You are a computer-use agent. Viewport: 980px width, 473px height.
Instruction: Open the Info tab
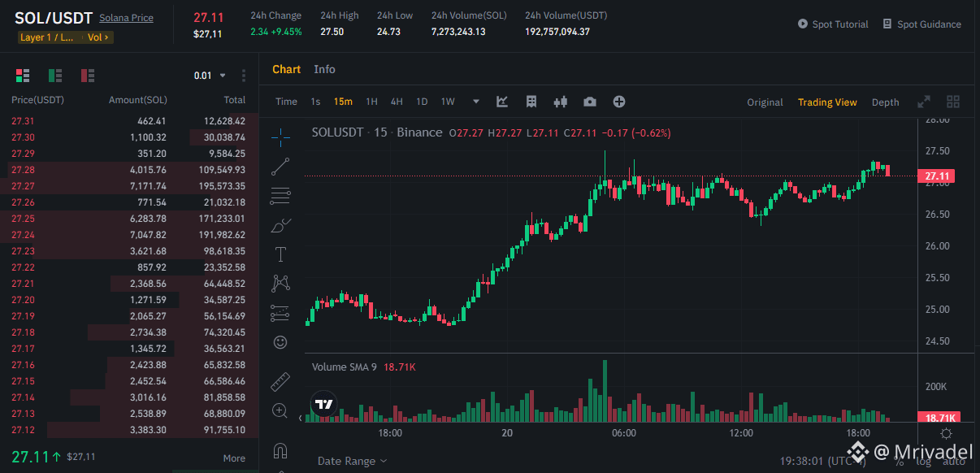tap(324, 69)
